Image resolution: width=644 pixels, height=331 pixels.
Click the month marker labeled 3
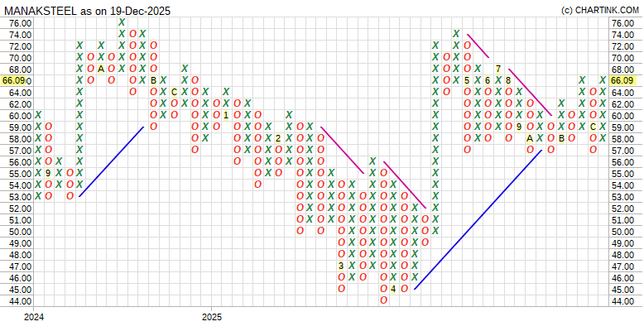point(341,266)
